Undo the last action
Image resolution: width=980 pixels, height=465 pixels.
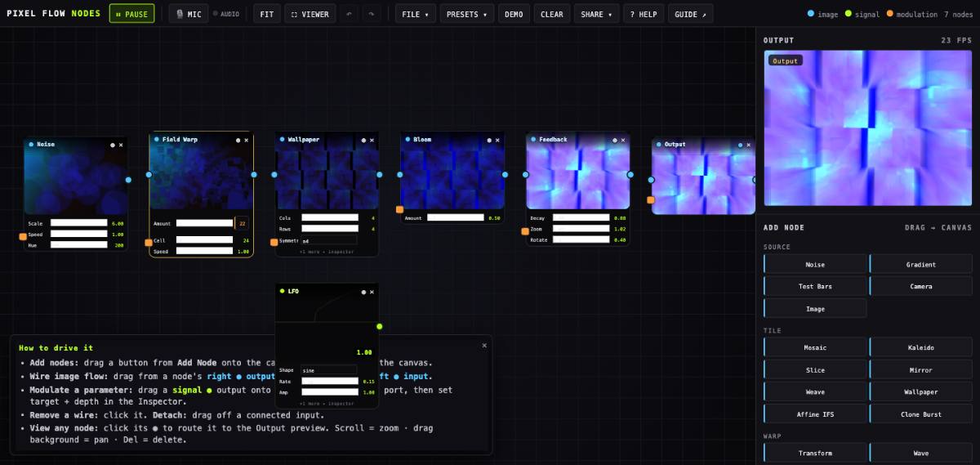tap(350, 14)
